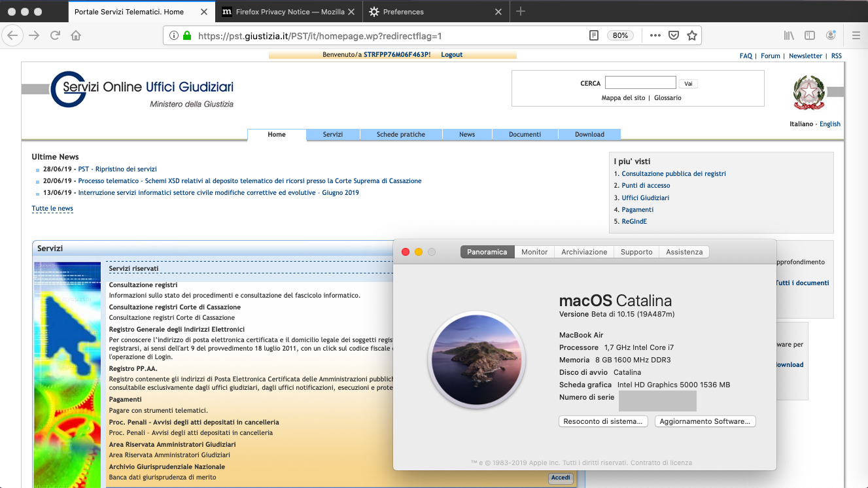Open Interruzione servizi informatici news link

[x=218, y=193]
